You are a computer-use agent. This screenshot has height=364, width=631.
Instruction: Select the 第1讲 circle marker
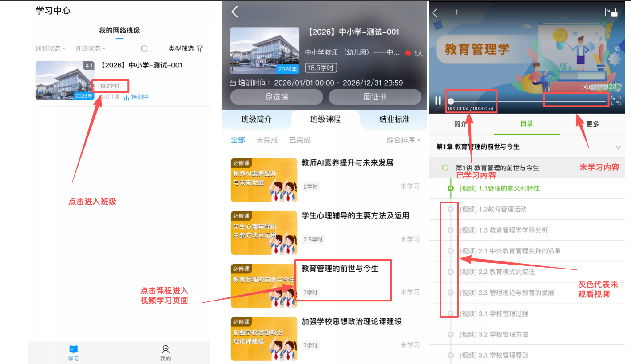tap(445, 168)
